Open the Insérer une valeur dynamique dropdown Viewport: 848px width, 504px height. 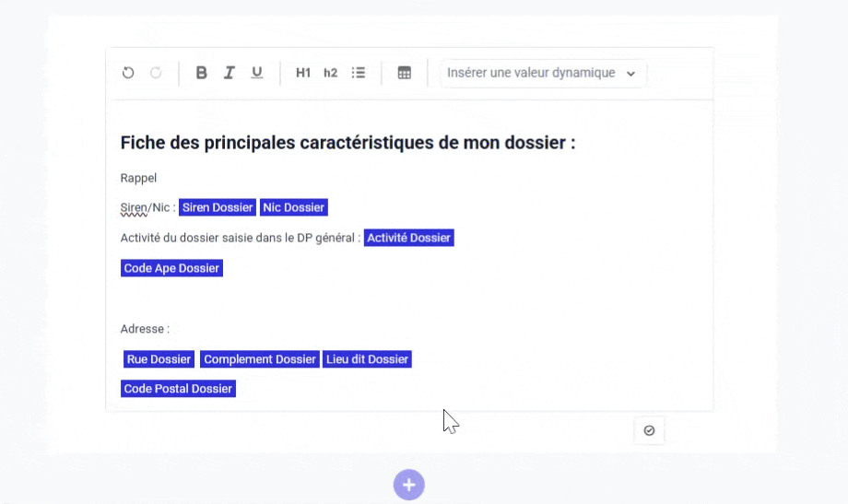tap(542, 73)
